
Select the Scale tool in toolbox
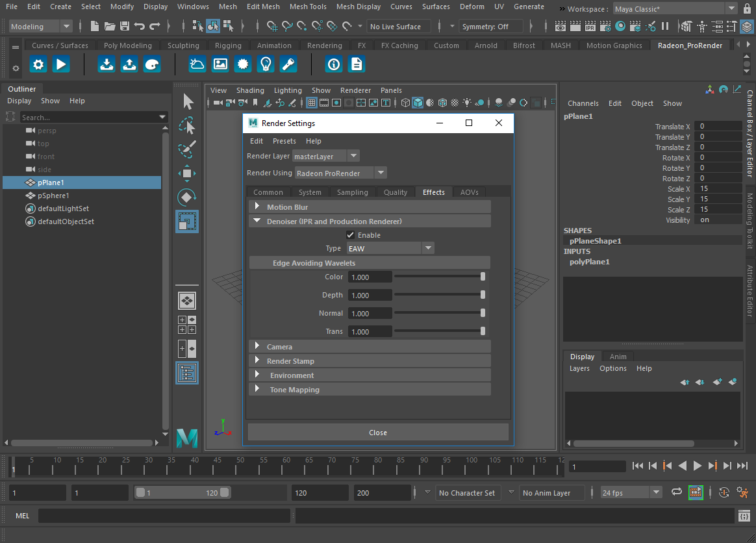click(x=187, y=221)
